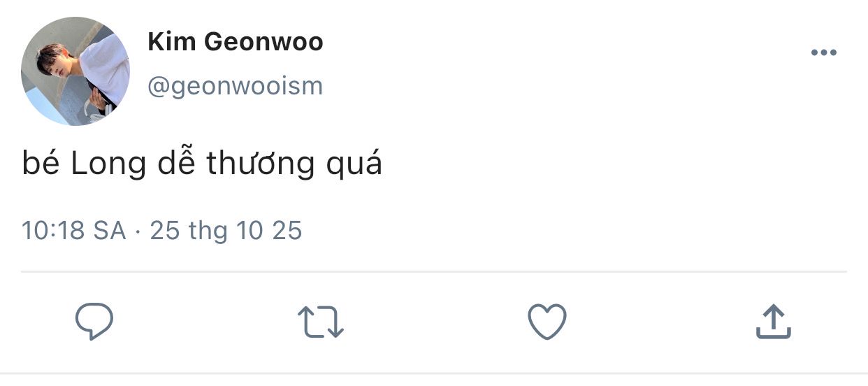Select the word Long in the tweet
The height and width of the screenshot is (386, 868).
coord(108,164)
